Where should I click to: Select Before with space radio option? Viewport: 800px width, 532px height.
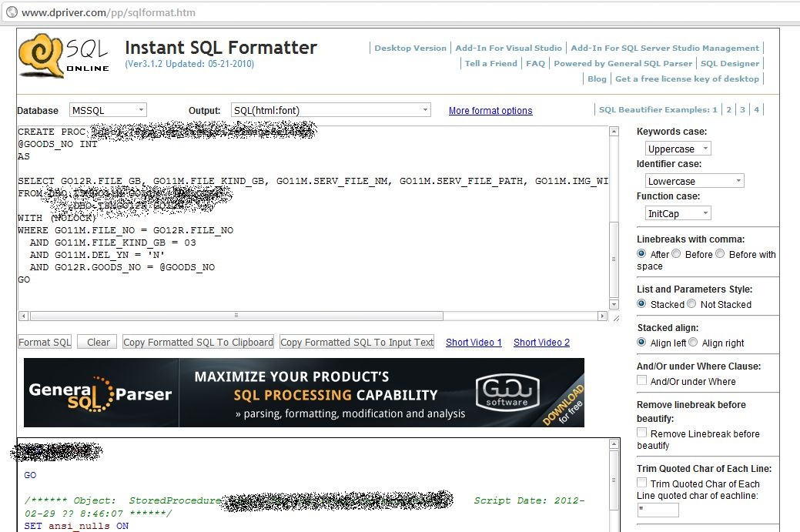[x=720, y=253]
